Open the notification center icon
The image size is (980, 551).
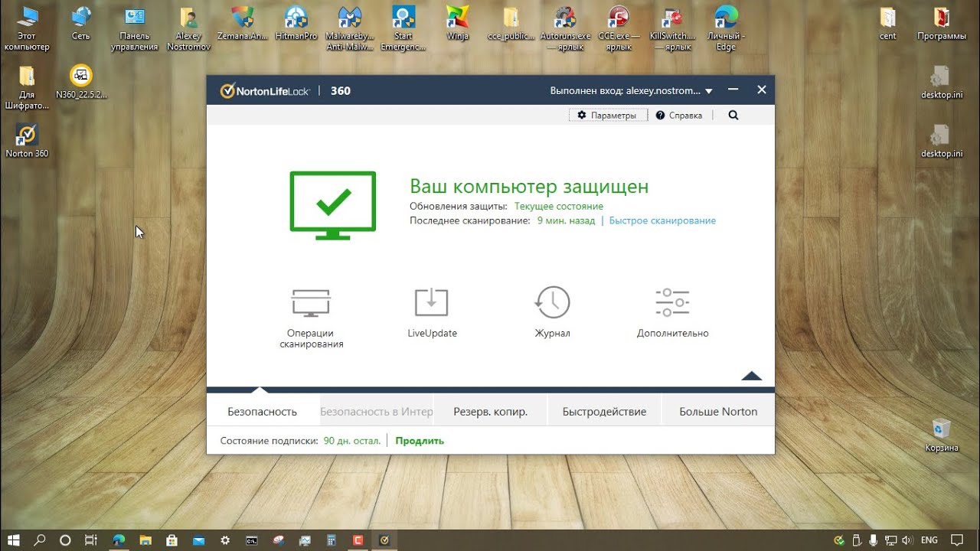956,540
